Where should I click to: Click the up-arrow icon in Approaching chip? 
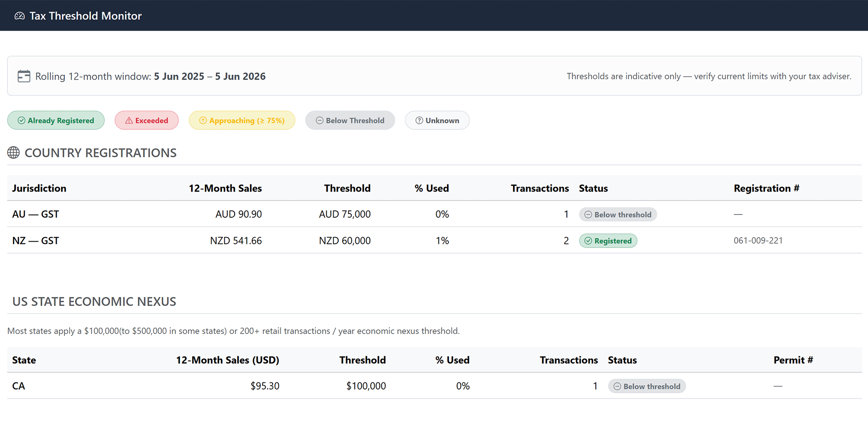click(x=203, y=120)
